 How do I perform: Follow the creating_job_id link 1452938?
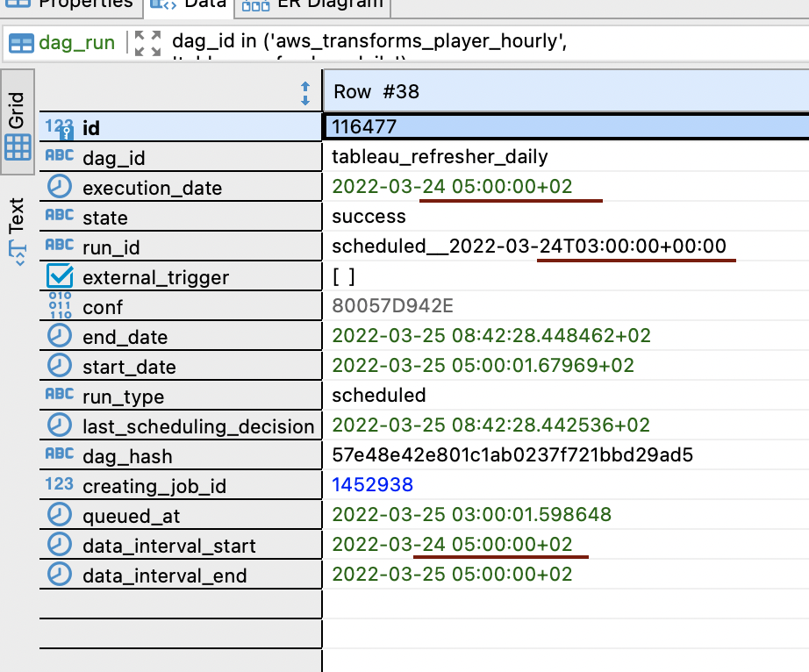(373, 485)
